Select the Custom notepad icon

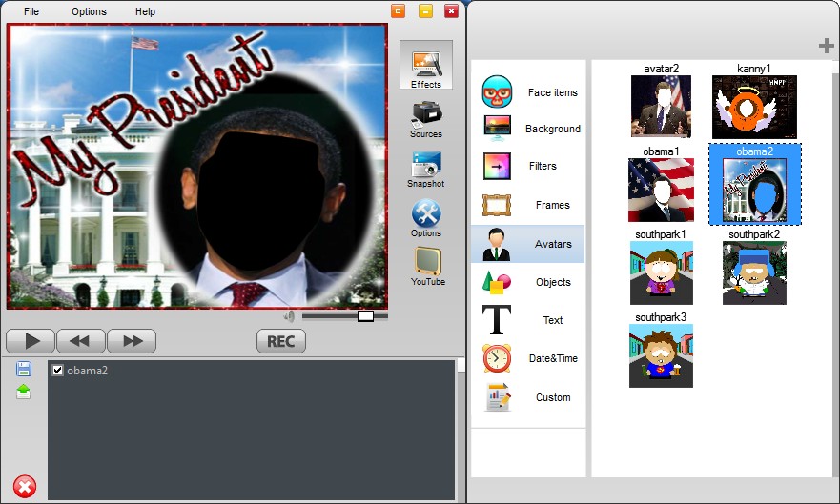(x=498, y=397)
